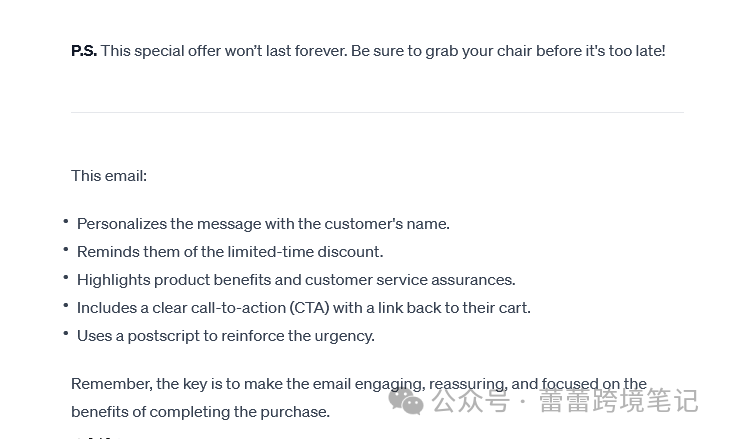
Task: Click the "公众号" watermark text
Action: [x=470, y=402]
